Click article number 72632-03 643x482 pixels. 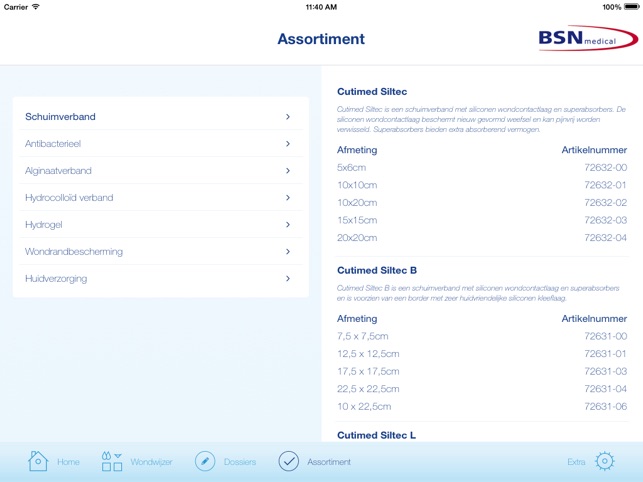pos(606,220)
